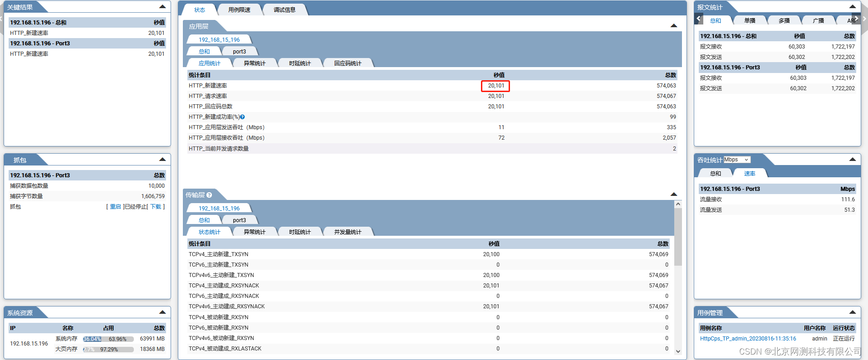This screenshot has width=868, height=360.
Task: Select 总和 tab in 报文统计
Action: tap(716, 21)
